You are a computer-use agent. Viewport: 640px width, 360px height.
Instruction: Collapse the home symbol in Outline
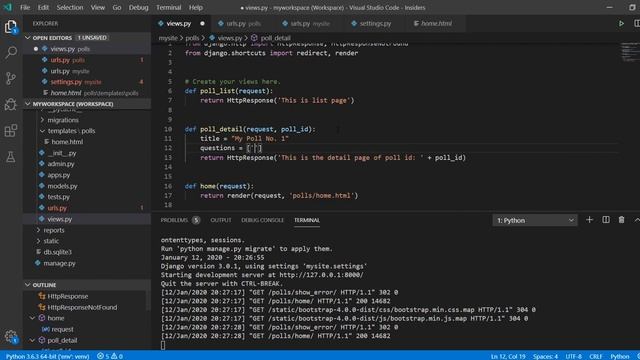(x=32, y=318)
